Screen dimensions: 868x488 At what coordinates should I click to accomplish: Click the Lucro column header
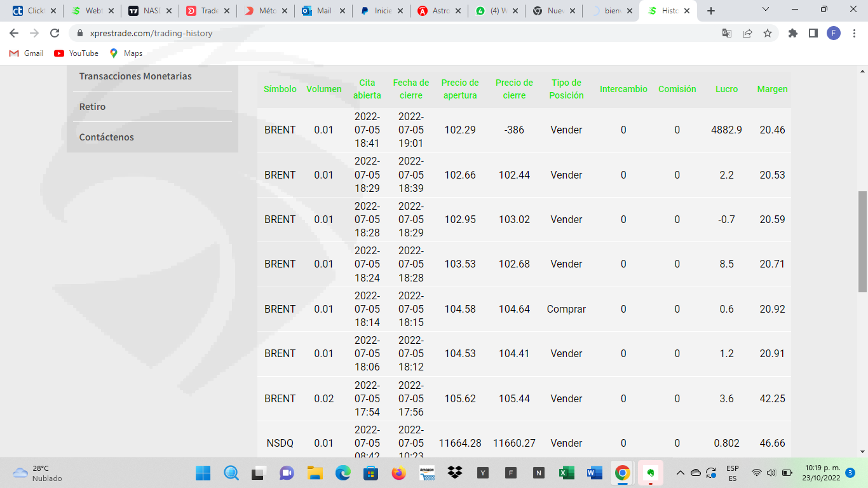click(727, 89)
